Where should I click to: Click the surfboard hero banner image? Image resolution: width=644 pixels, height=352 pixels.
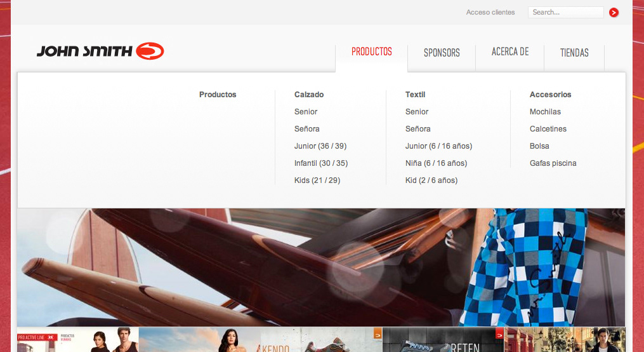pyautogui.click(x=321, y=267)
